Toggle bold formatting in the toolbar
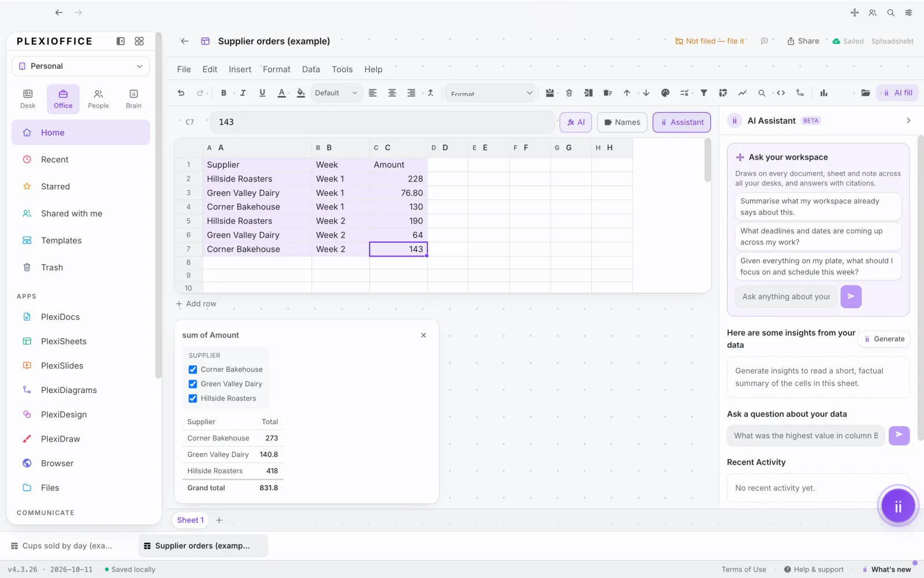 tap(223, 93)
